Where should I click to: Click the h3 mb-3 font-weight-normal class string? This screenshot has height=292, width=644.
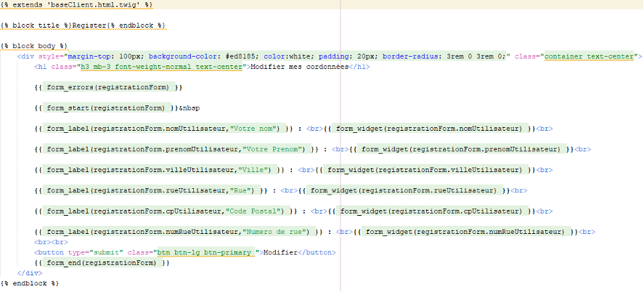pyautogui.click(x=161, y=67)
